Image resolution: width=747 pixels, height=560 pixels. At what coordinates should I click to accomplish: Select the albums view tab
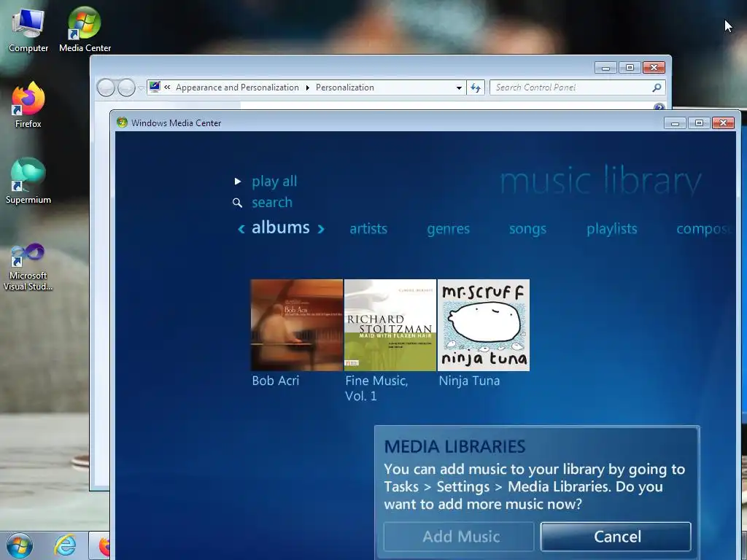[x=281, y=227]
